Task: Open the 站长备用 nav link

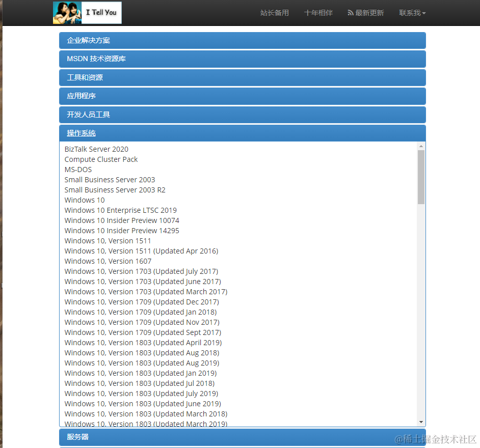Action: [275, 13]
